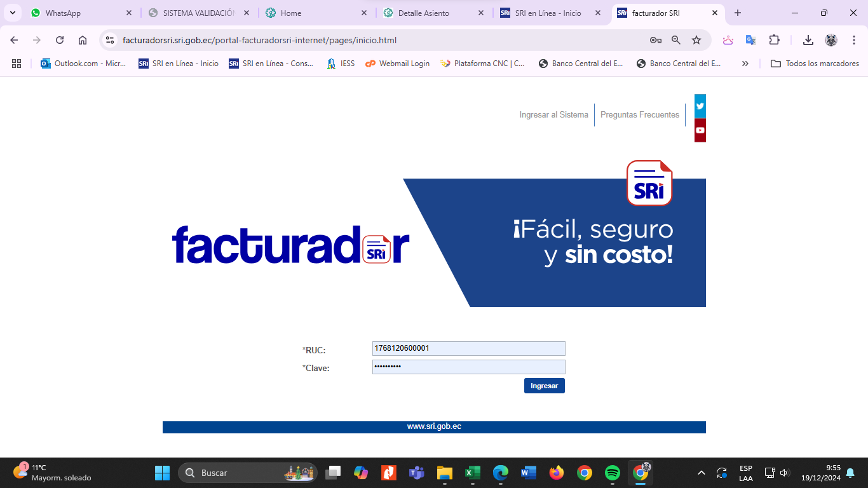The width and height of the screenshot is (868, 488).
Task: Open Excel from the taskbar
Action: [x=472, y=473]
